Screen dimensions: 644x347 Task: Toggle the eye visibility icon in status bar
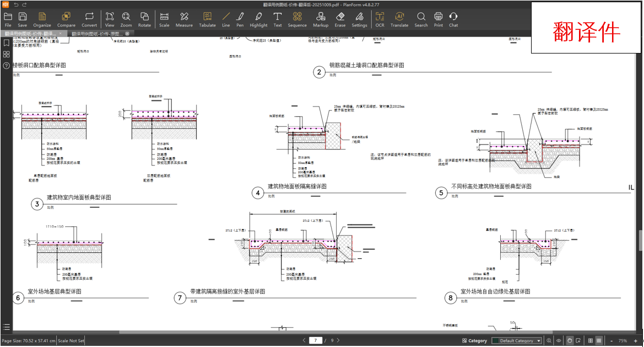559,341
